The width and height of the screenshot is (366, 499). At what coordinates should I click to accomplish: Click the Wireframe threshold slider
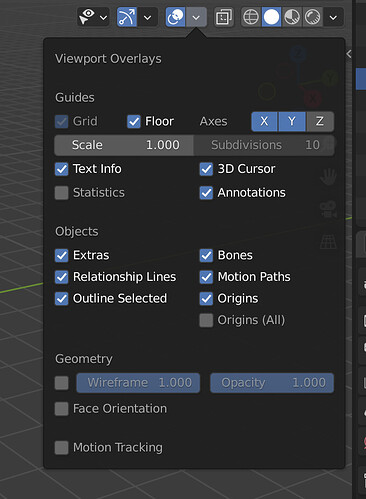point(138,383)
